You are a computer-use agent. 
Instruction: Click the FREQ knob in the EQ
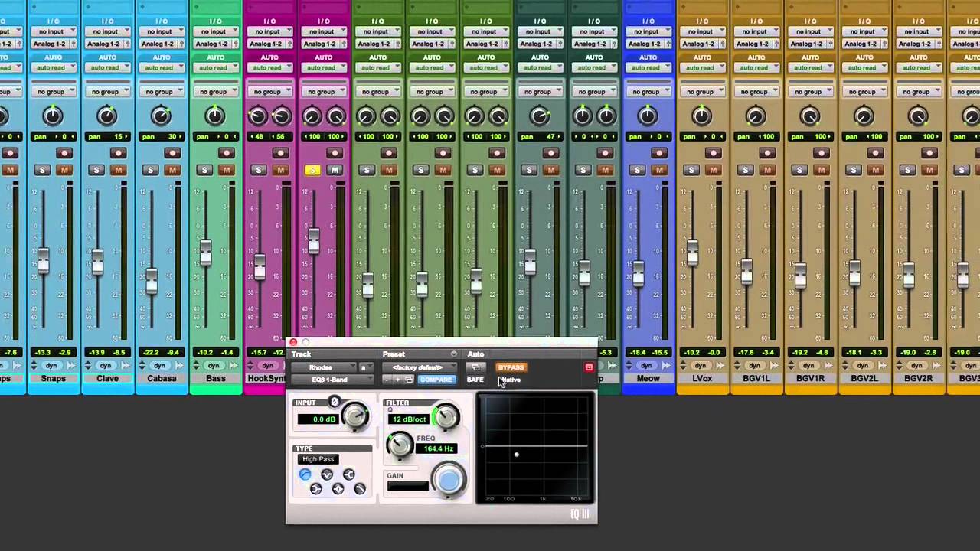pyautogui.click(x=400, y=444)
